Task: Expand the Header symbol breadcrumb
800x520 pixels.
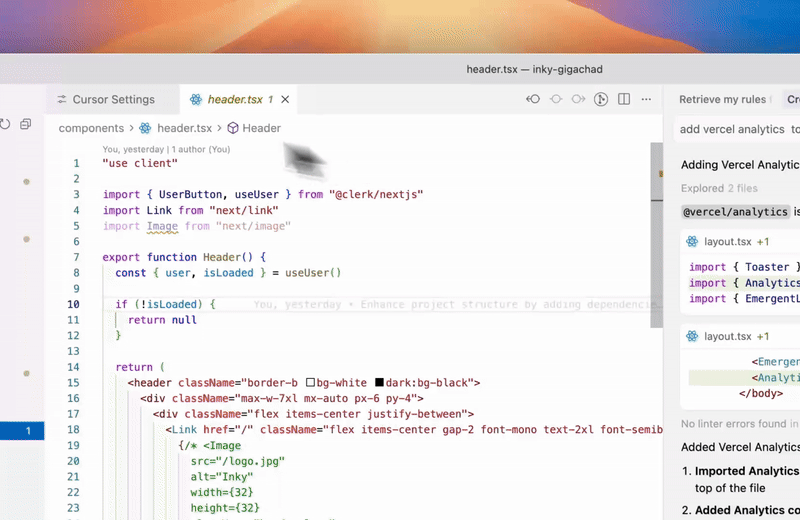Action: [x=261, y=128]
